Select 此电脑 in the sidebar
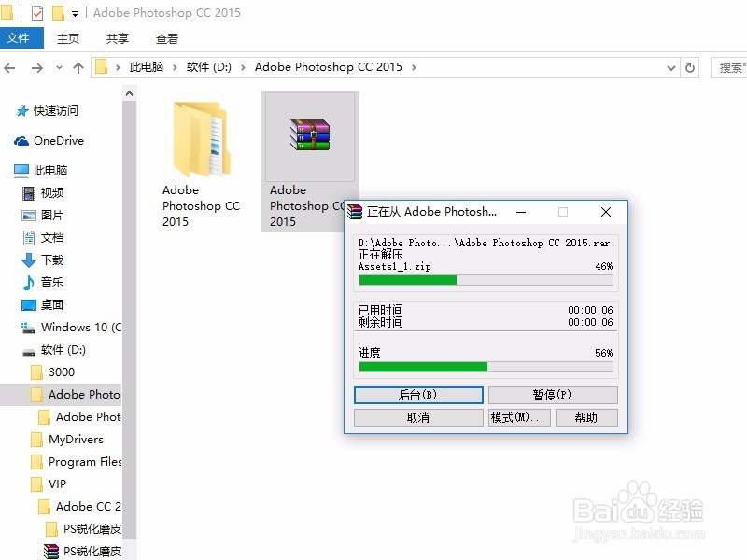This screenshot has width=747, height=560. pyautogui.click(x=51, y=170)
